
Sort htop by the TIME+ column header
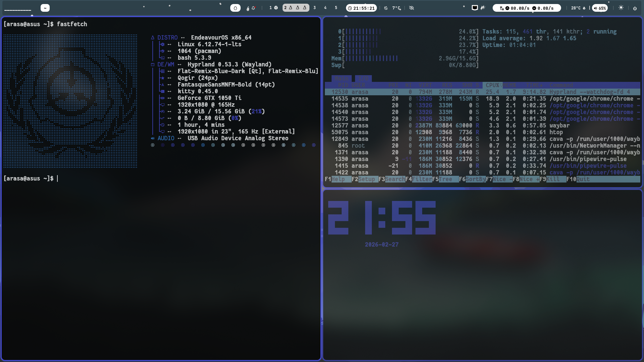[x=534, y=85]
